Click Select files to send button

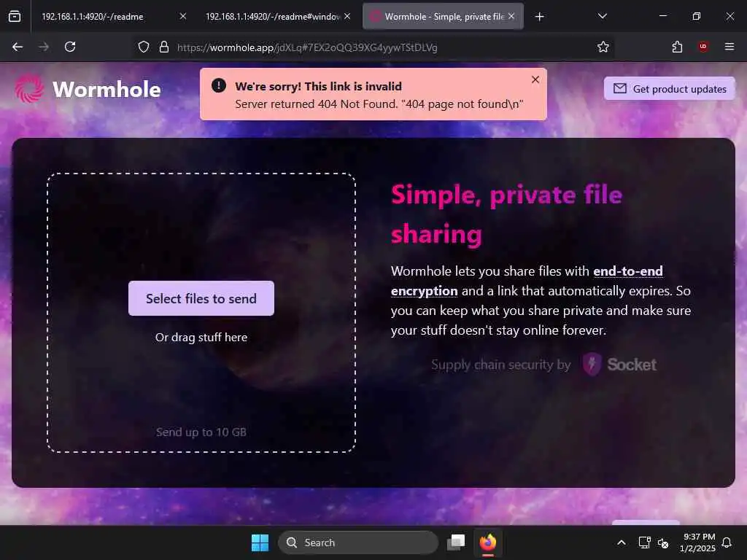point(201,298)
